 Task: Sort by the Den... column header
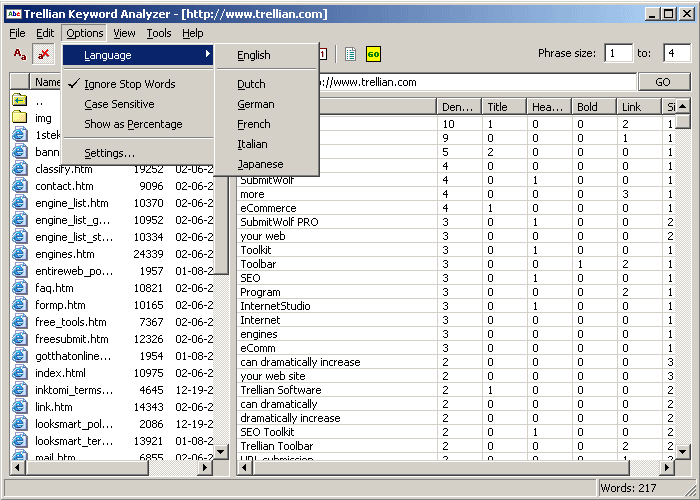coord(459,107)
